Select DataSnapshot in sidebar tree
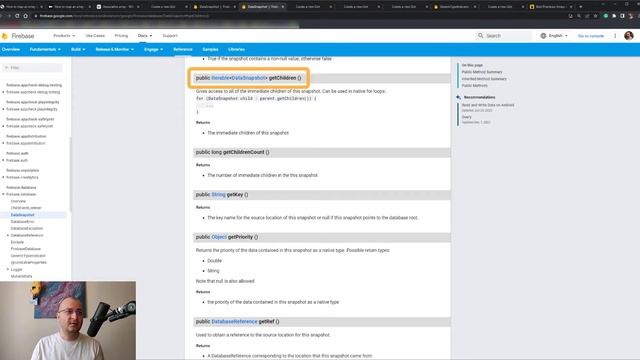This screenshot has width=640, height=360. (x=22, y=215)
